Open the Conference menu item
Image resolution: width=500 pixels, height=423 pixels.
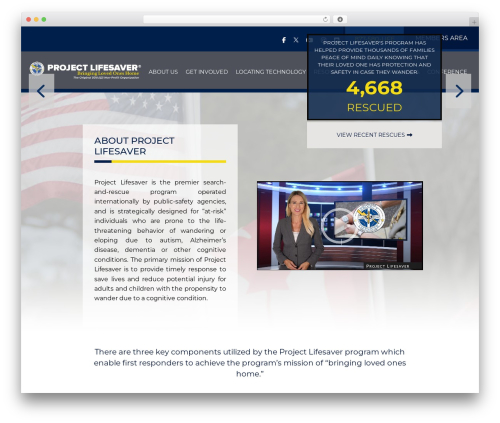[447, 72]
